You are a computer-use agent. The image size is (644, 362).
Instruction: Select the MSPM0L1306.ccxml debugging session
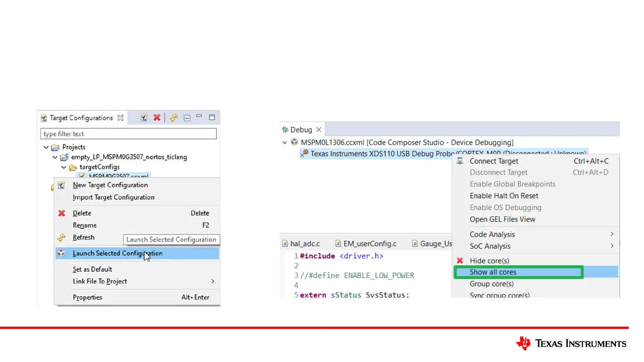407,143
